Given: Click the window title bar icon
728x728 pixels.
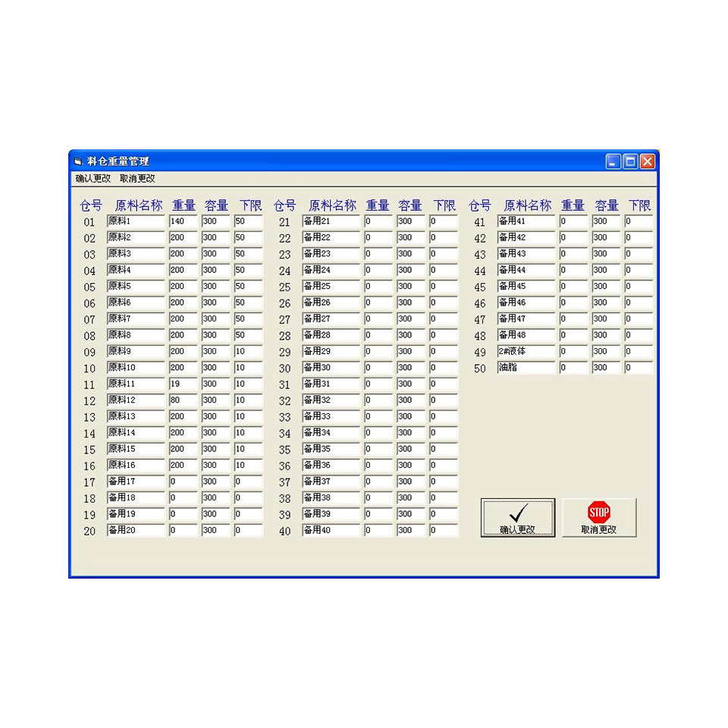Looking at the screenshot, I should [78, 162].
